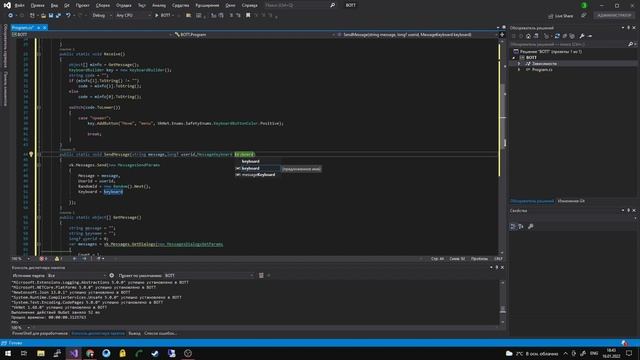This screenshot has height=360, width=640.
Task: Close the Program.cs tab
Action: 44,28
